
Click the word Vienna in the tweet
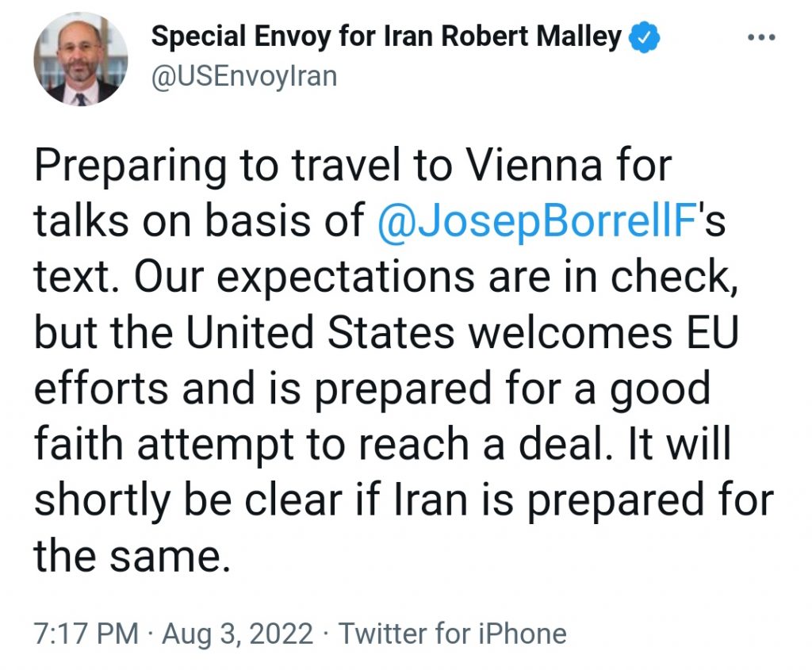[x=534, y=165]
